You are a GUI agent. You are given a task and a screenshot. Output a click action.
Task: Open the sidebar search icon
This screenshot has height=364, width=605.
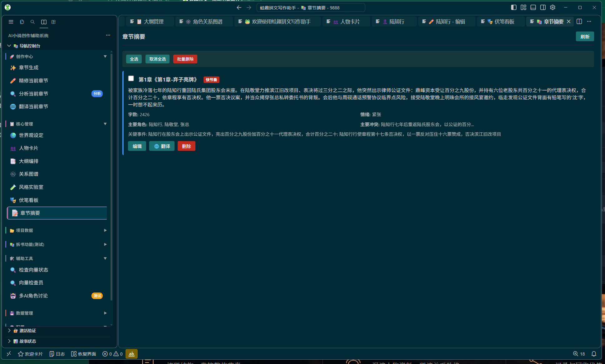click(32, 22)
